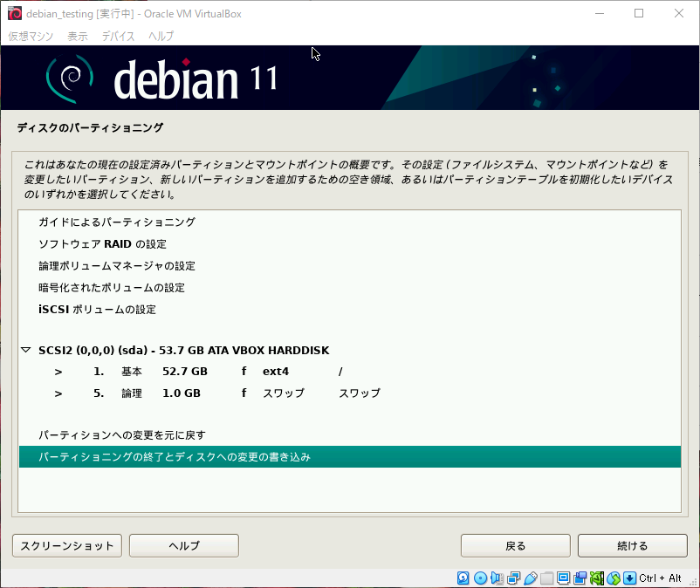Image resolution: width=700 pixels, height=588 pixels.
Task: Click the hard disk activity status icon
Action: (x=463, y=578)
